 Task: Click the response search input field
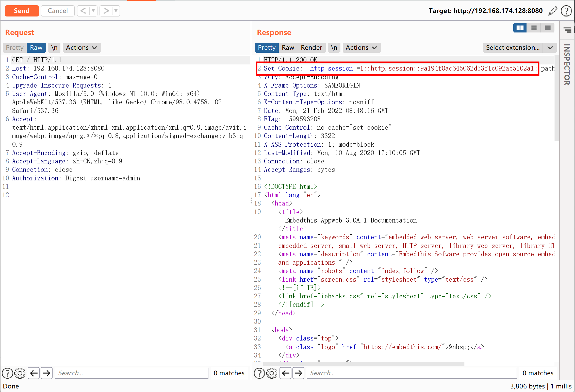click(x=412, y=373)
